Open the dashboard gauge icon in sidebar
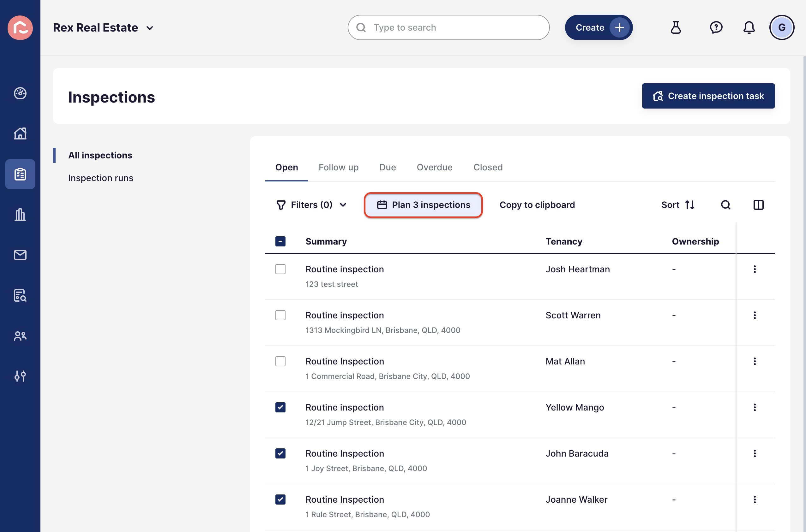The width and height of the screenshot is (806, 532). point(20,94)
